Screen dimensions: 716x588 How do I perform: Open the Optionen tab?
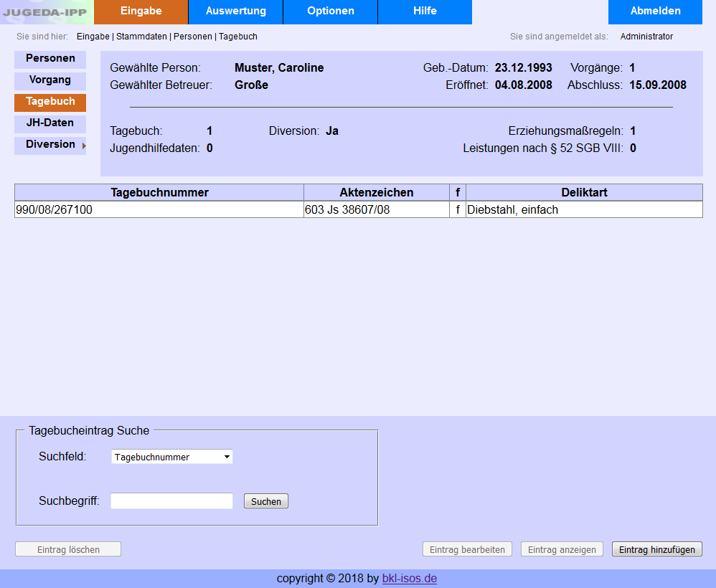[331, 12]
